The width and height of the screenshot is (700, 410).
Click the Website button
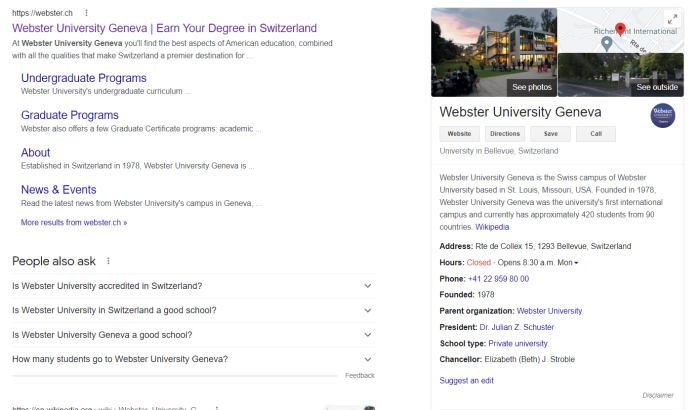(x=459, y=134)
